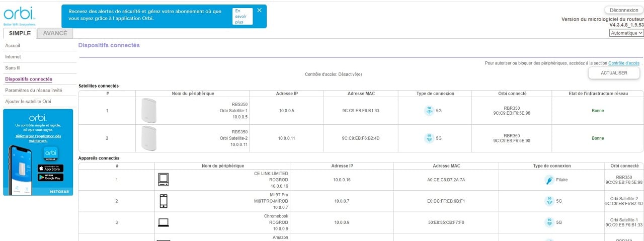Click the 5G wifi icon for Satellite-1
Viewport: 644px width, 241px height.
[429, 111]
